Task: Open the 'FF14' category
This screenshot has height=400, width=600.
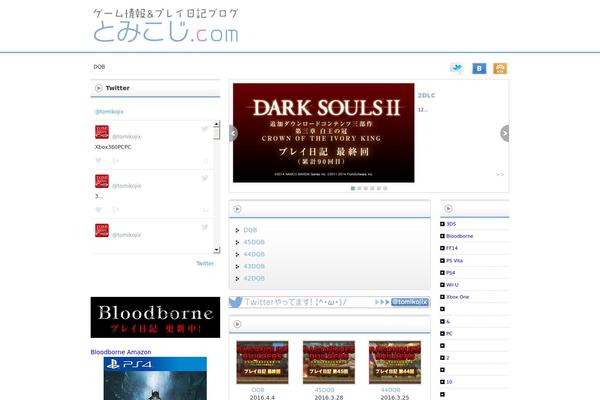Action: [x=452, y=248]
